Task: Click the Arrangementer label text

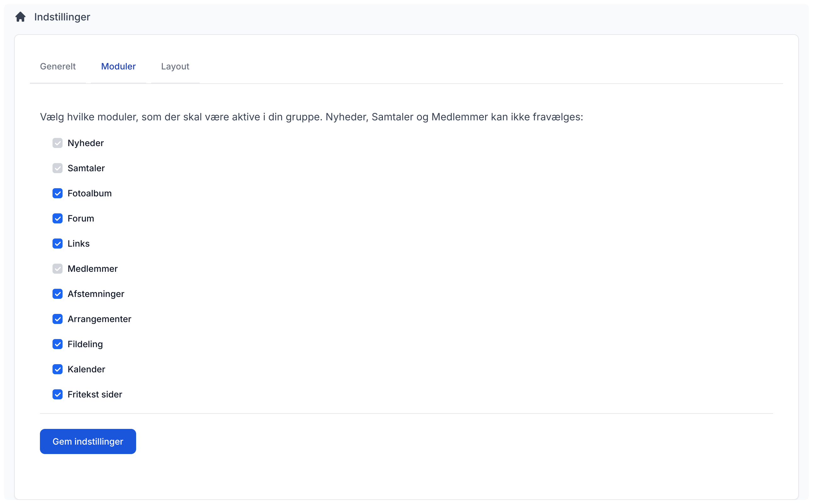Action: point(99,319)
